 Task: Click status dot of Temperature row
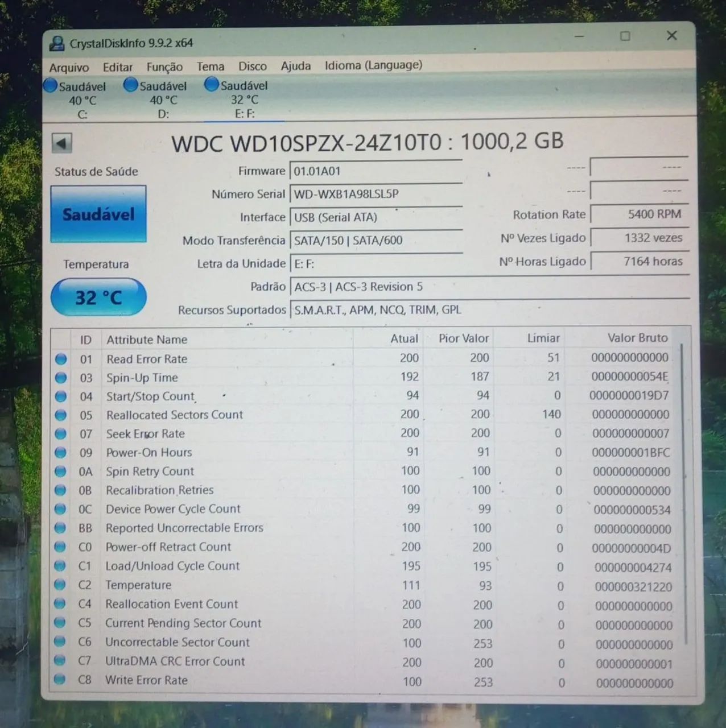(60, 585)
